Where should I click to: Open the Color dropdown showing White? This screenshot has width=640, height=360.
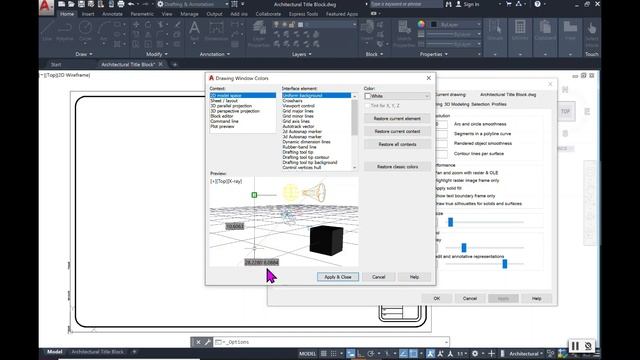pos(397,96)
